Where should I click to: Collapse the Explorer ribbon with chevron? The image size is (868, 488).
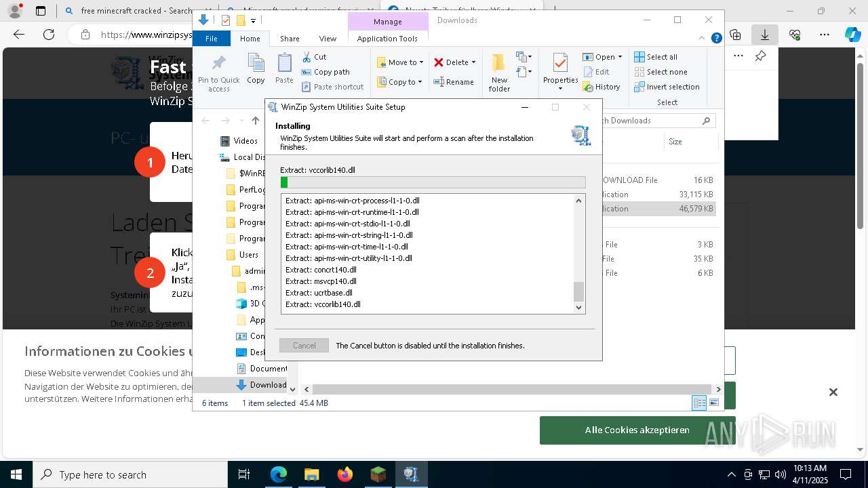pyautogui.click(x=703, y=39)
